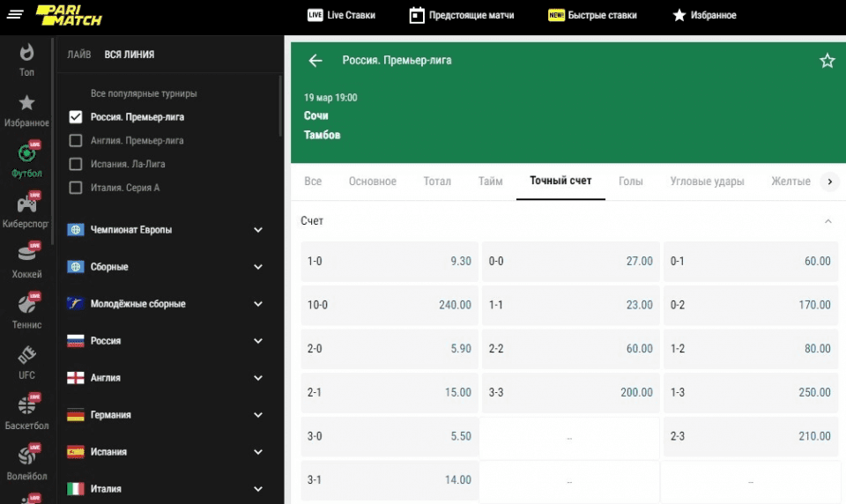Screen dimensions: 846x504
Task: Check the Англия. Премьер-лига checkbox
Action: [x=76, y=141]
